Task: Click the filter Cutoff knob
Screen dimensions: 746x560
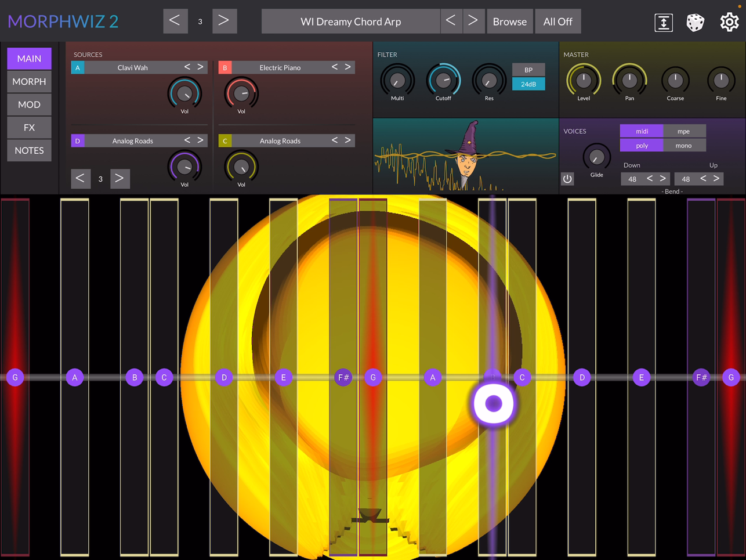Action: (x=443, y=80)
